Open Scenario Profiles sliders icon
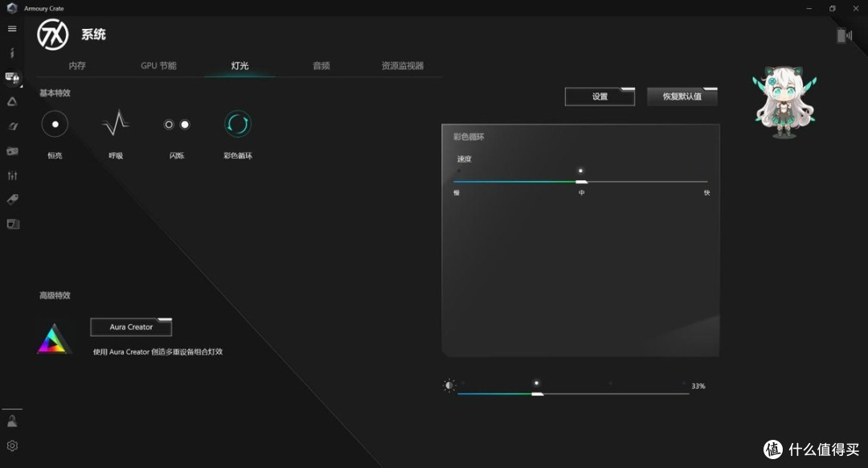This screenshot has width=868, height=468. tap(12, 175)
